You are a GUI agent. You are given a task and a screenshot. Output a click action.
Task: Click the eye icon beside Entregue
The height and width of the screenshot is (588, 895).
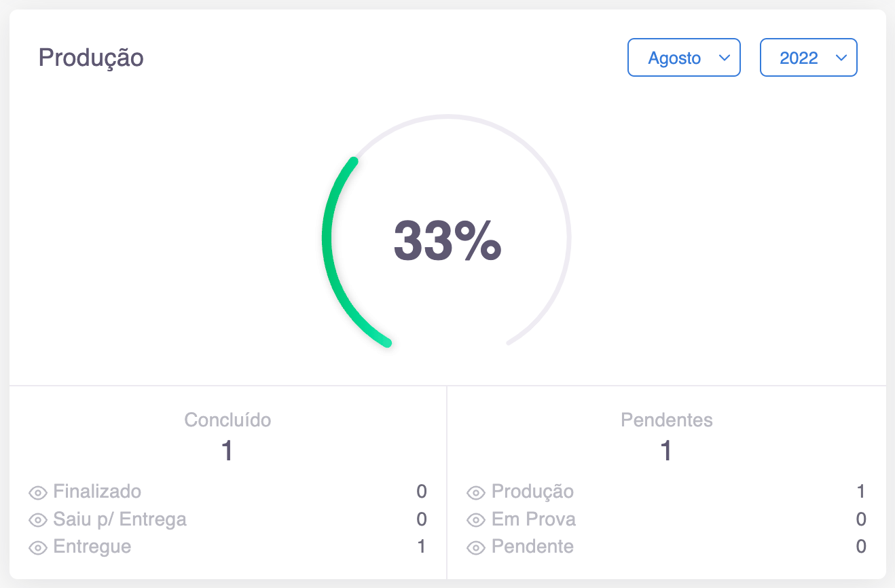38,547
